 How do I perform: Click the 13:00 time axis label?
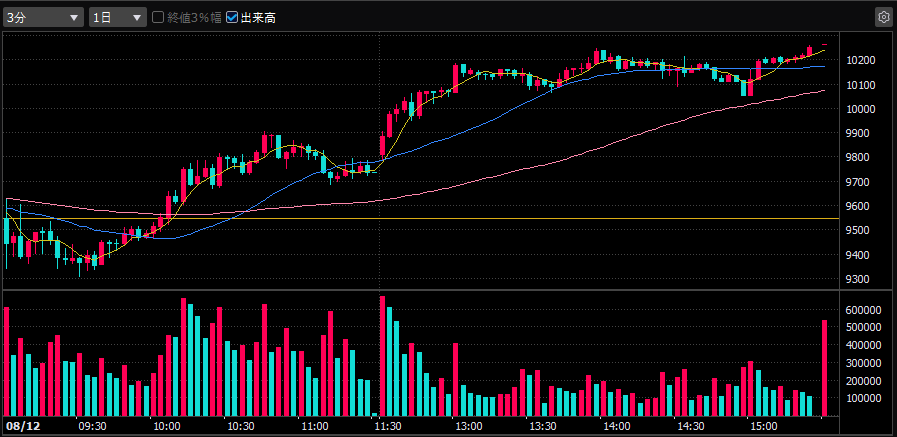[470, 427]
